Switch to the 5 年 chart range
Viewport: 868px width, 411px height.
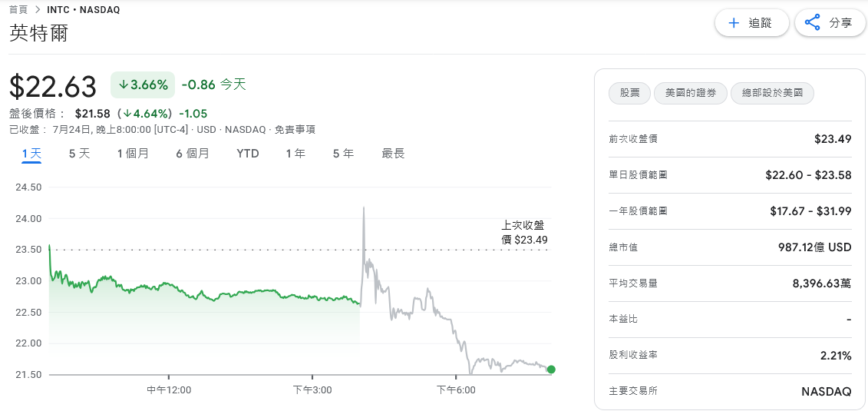(x=343, y=154)
